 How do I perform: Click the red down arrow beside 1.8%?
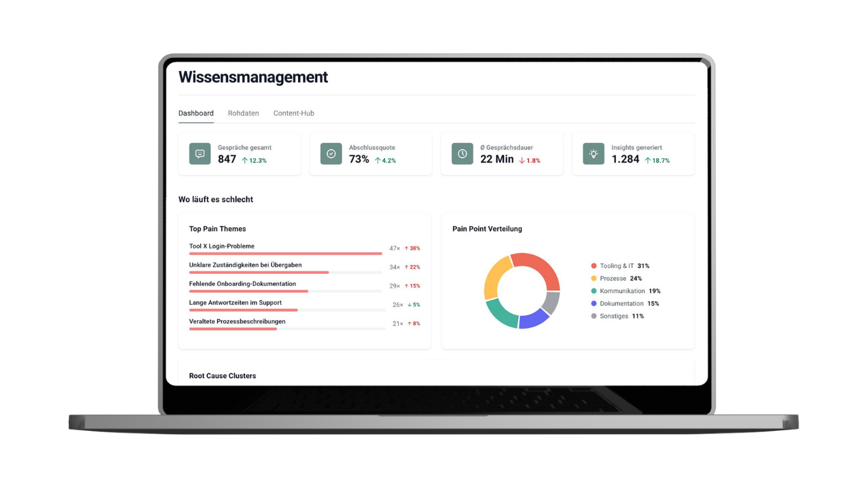[521, 161]
